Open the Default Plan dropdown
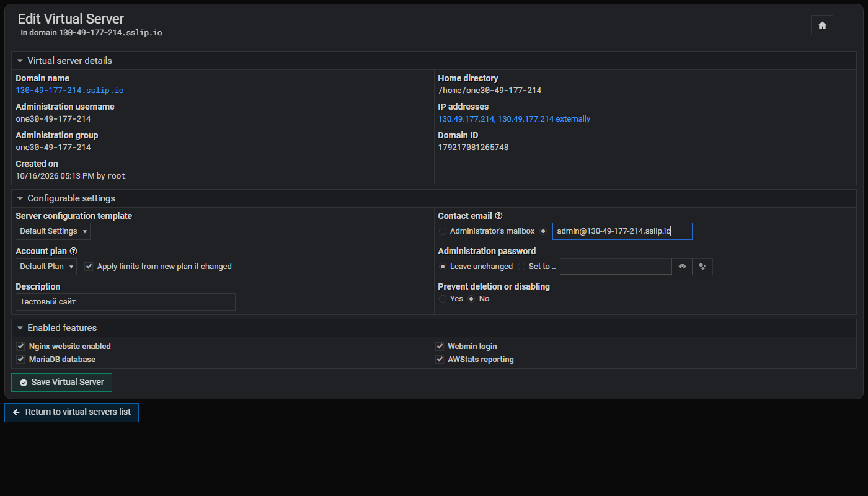The image size is (868, 496). tap(46, 267)
